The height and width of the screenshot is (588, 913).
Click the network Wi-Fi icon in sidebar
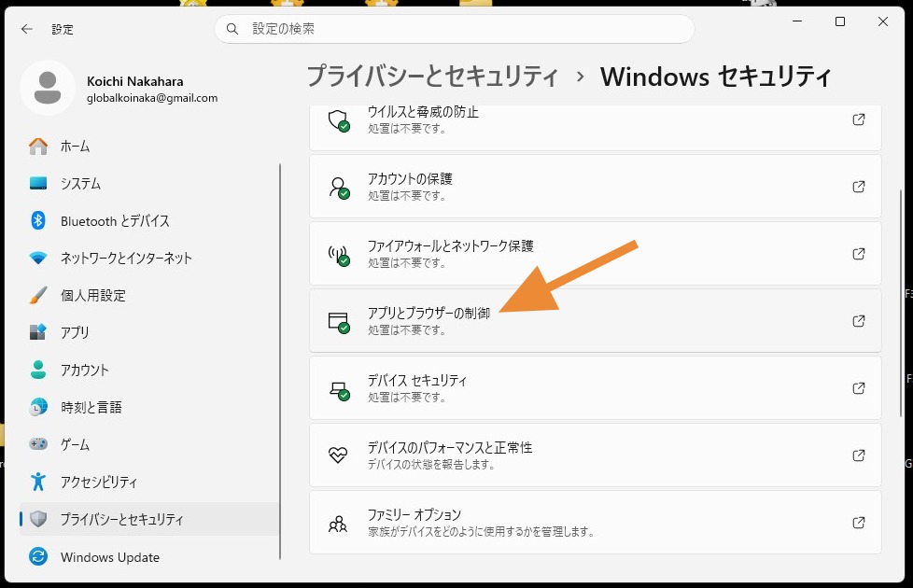tap(38, 258)
